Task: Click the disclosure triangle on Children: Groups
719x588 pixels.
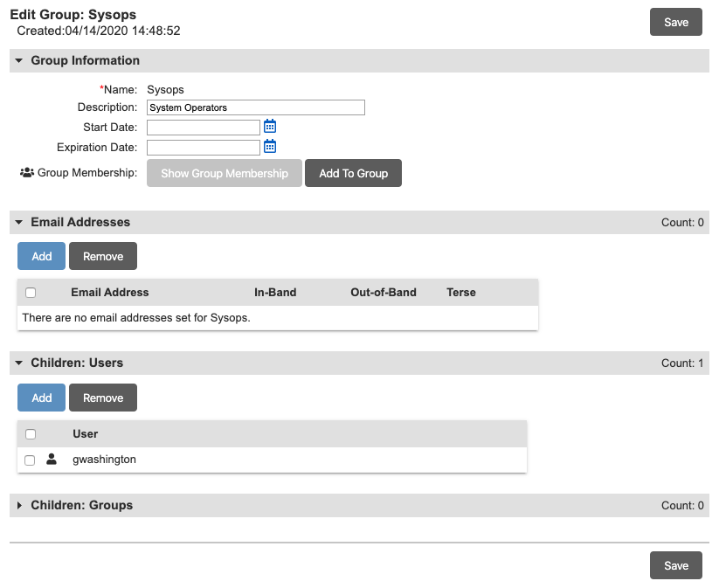Action: tap(18, 505)
